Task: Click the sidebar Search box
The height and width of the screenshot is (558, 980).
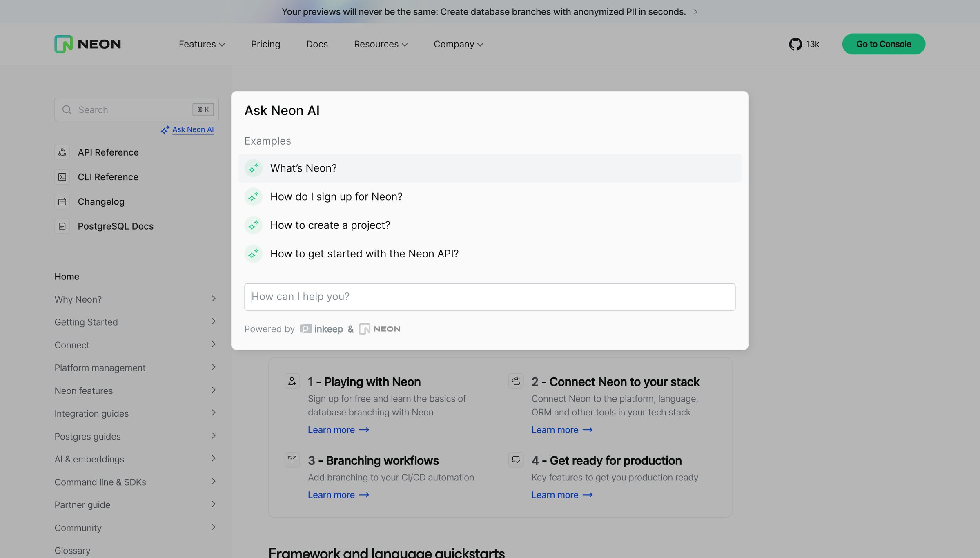Action: [x=136, y=109]
